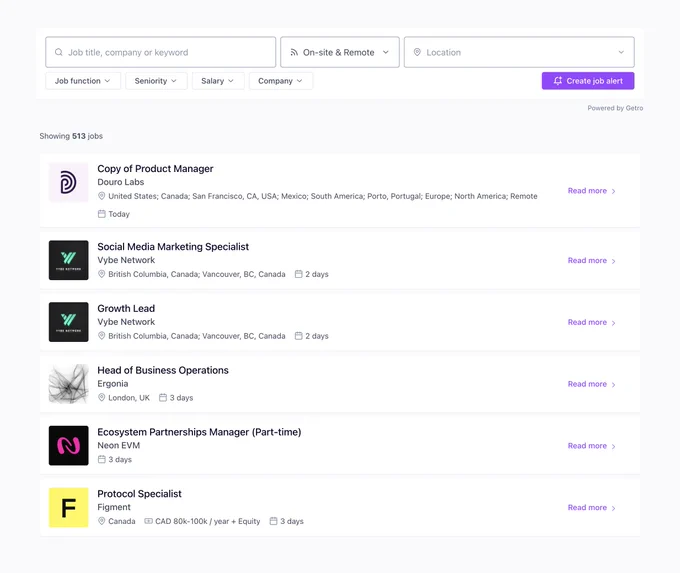Expand the Location dropdown chevron
Viewport: 680px width, 573px height.
point(621,52)
